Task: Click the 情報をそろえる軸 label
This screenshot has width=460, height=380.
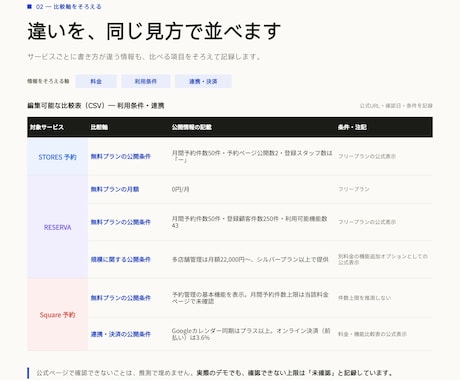Action: pyautogui.click(x=48, y=81)
